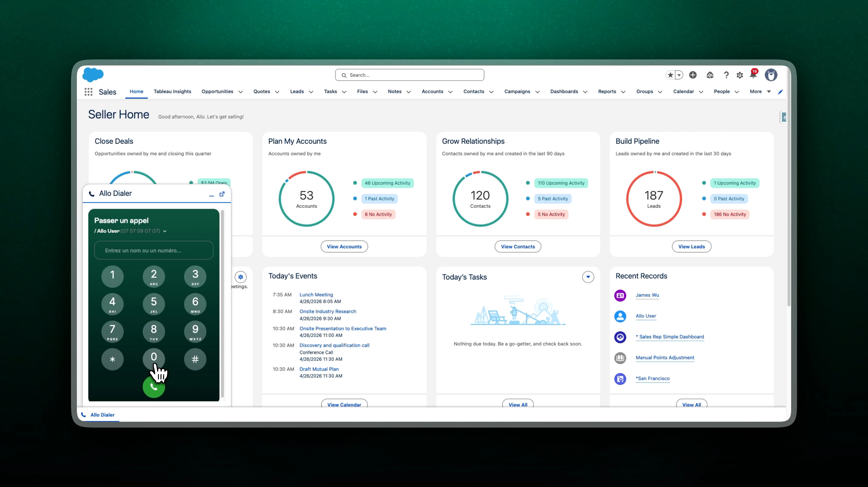The height and width of the screenshot is (487, 868).
Task: Pop out the Allo Dialer window
Action: [x=222, y=194]
